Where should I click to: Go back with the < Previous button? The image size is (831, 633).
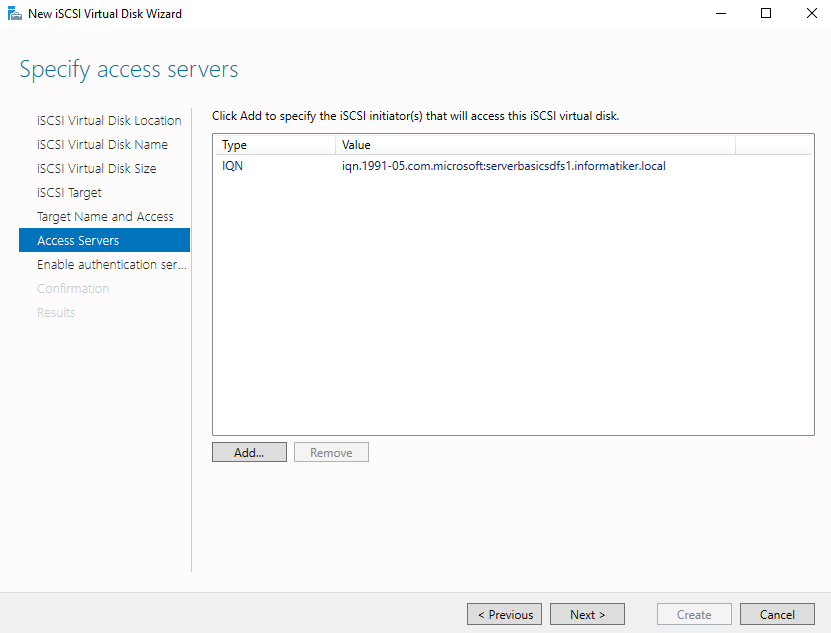505,614
